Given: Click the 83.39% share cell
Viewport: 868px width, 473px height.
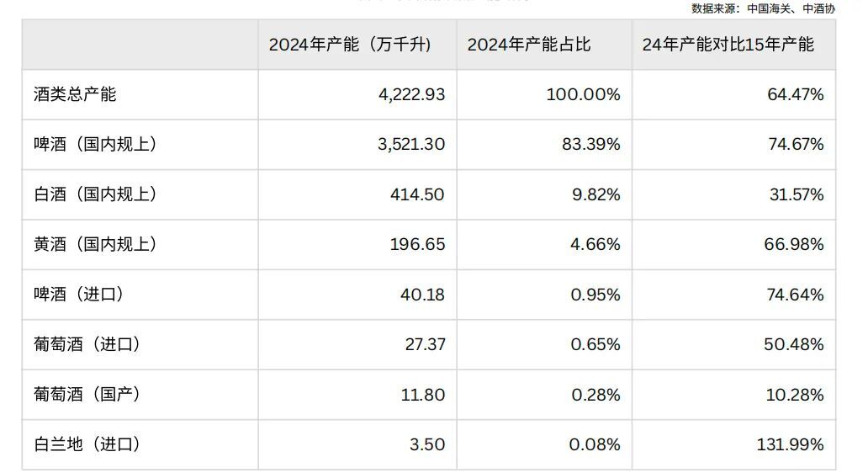Looking at the screenshot, I should pos(591,144).
